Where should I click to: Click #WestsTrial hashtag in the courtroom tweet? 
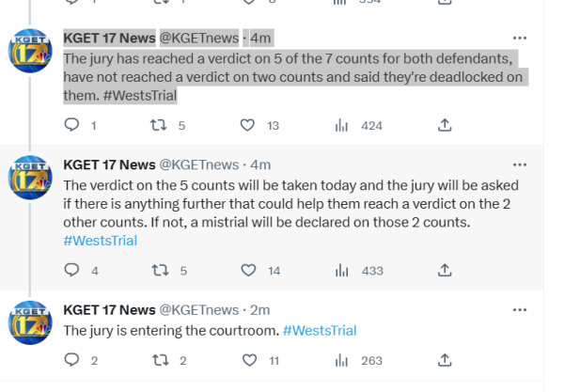click(x=319, y=330)
